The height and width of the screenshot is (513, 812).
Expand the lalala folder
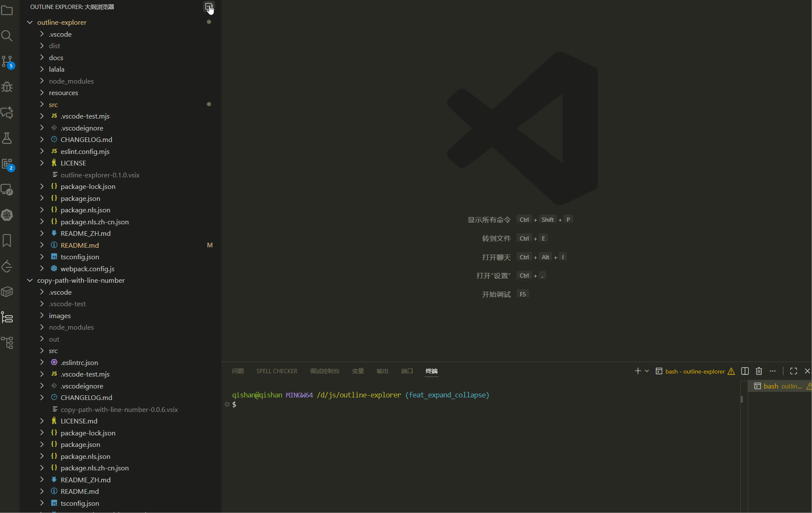[42, 69]
